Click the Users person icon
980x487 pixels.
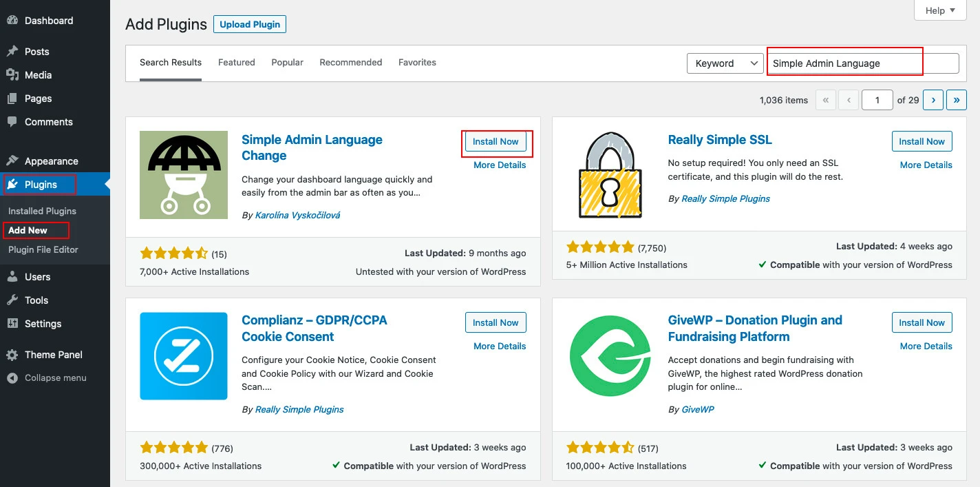(12, 277)
